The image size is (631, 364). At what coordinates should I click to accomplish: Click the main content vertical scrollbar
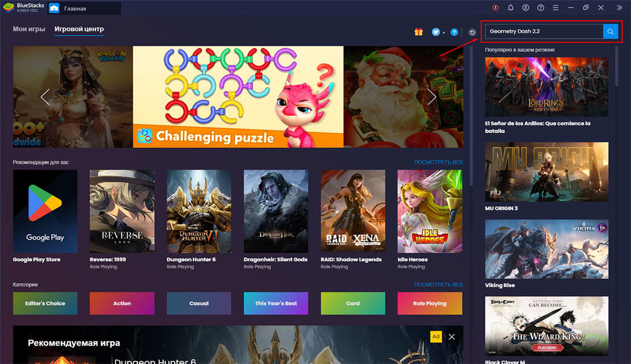click(470, 116)
